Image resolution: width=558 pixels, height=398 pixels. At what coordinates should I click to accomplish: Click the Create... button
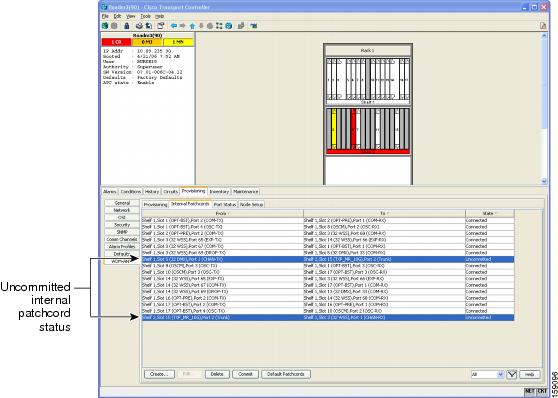[x=159, y=374]
